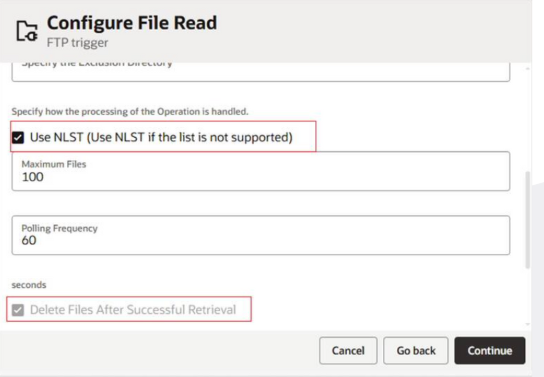Click the scroll down arrow of dialog
Image resolution: width=544 pixels, height=377 pixels.
pos(528,324)
